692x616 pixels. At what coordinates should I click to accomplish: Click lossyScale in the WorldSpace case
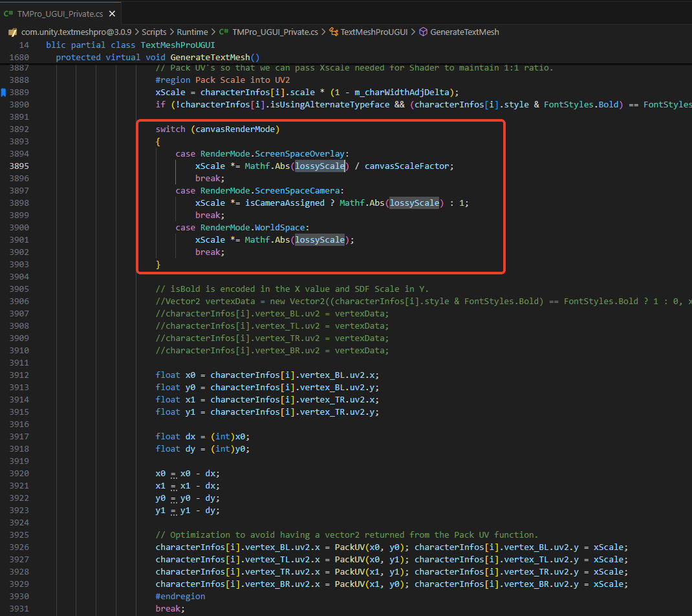[319, 240]
